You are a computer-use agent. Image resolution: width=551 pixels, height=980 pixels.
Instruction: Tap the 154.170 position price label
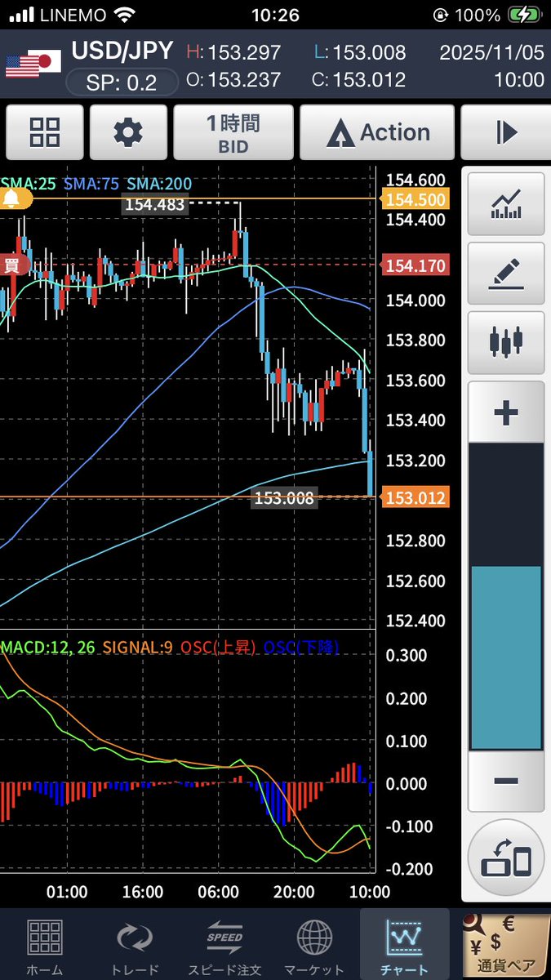(x=415, y=265)
